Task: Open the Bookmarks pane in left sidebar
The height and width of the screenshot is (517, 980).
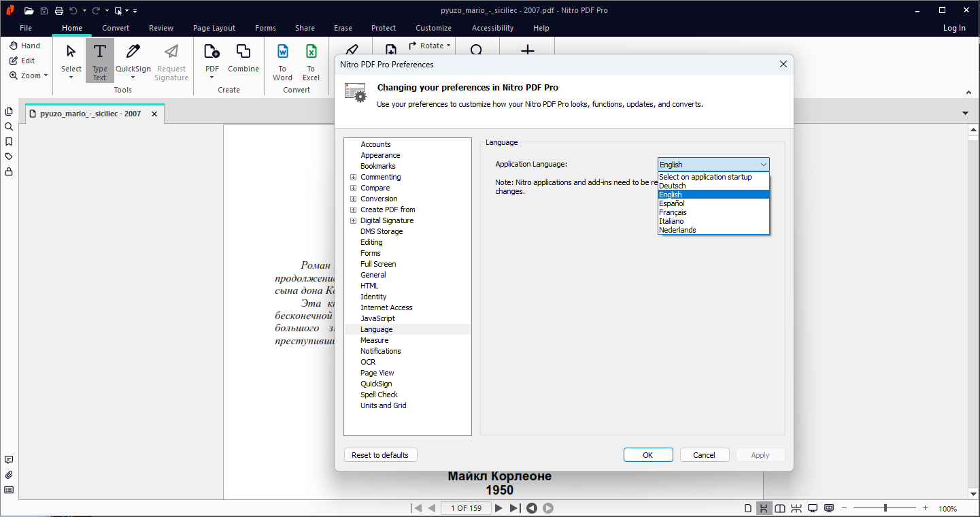Action: (x=9, y=141)
